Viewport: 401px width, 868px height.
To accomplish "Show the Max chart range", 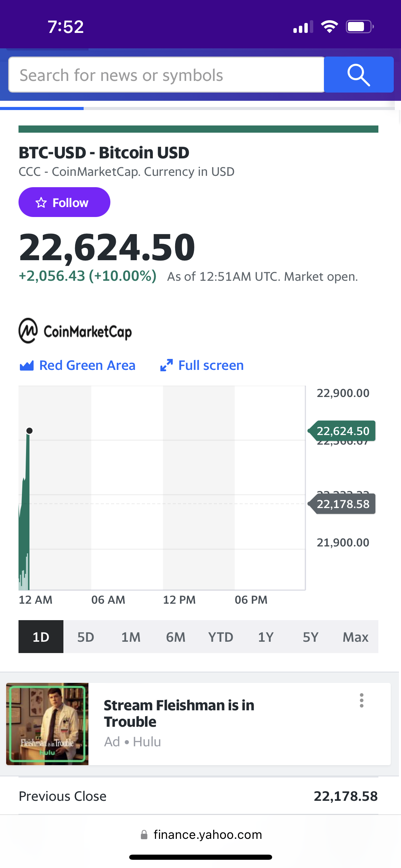I will click(x=355, y=637).
